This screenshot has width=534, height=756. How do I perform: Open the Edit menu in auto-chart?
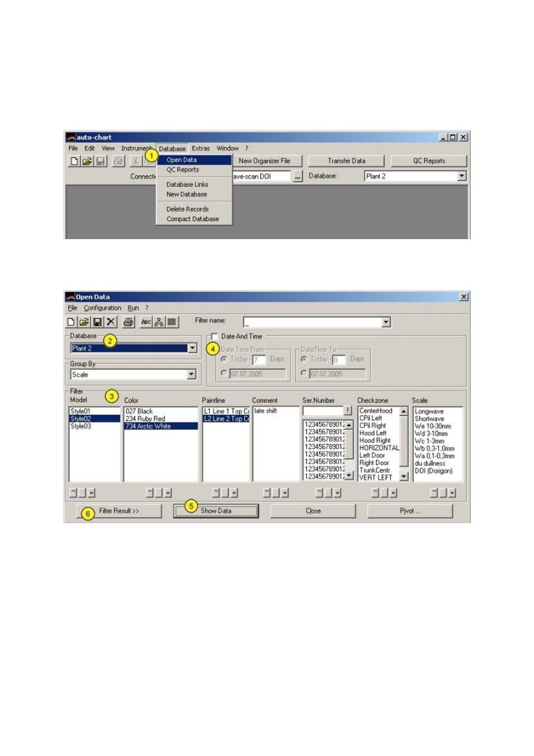click(90, 148)
